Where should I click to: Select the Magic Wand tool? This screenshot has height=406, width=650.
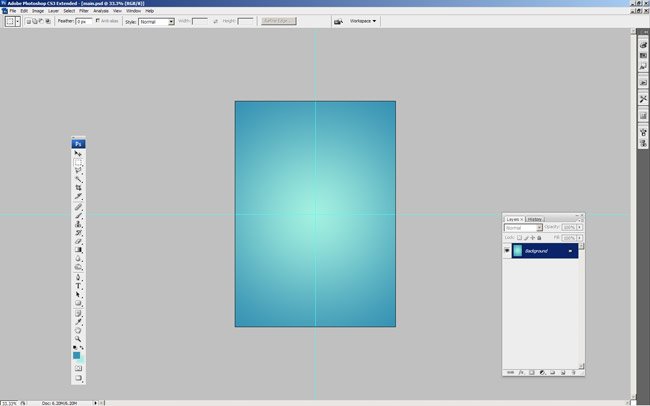point(78,179)
